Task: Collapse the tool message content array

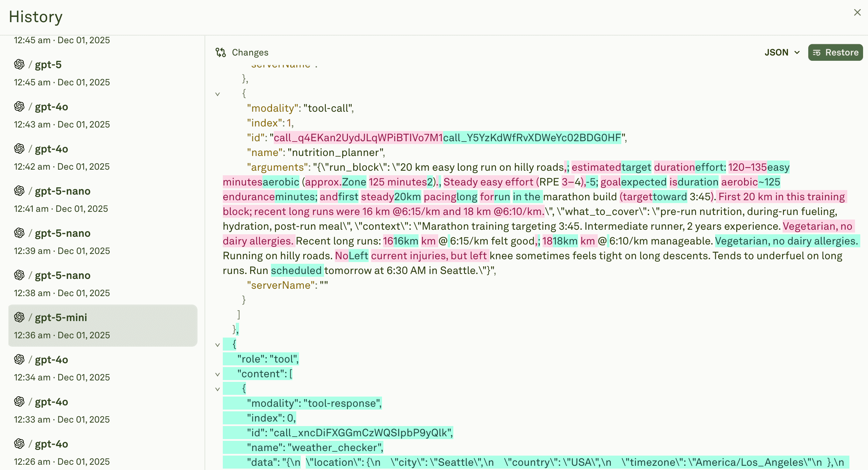Action: (x=218, y=374)
